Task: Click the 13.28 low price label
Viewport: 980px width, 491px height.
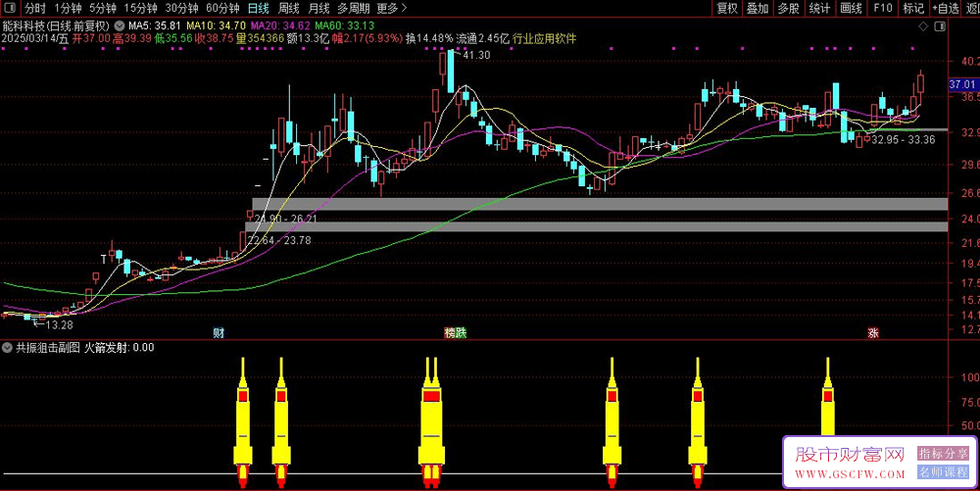Action: tap(60, 324)
